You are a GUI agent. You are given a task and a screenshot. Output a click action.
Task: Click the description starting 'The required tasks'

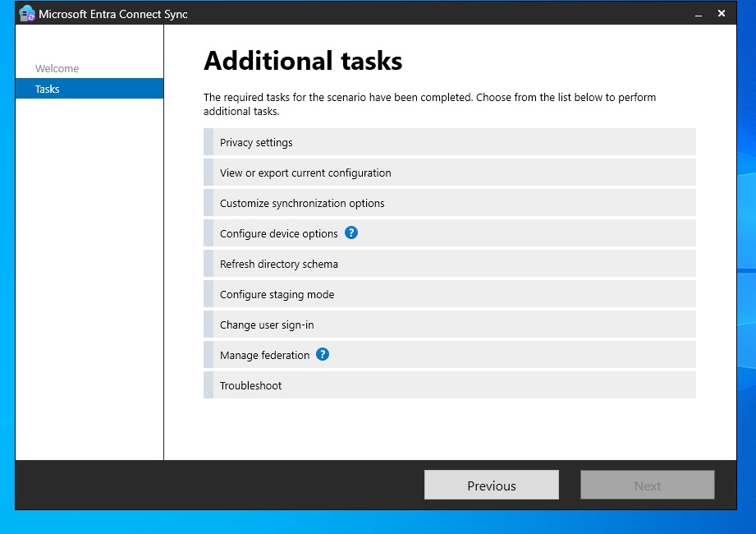click(x=429, y=104)
